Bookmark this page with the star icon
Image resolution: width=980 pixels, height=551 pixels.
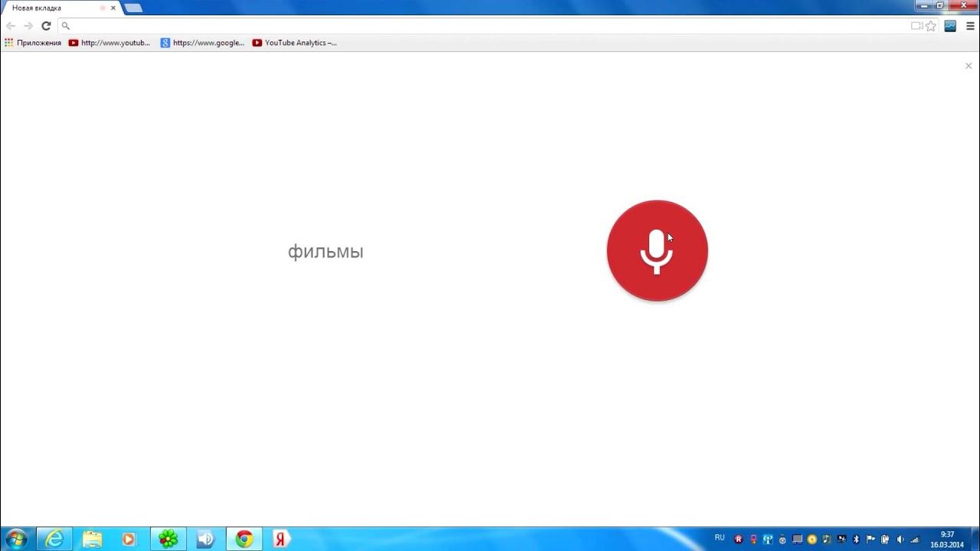point(931,26)
